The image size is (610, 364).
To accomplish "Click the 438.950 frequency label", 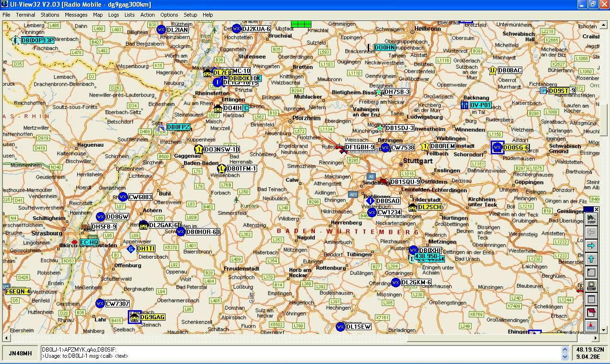I will point(426,256).
